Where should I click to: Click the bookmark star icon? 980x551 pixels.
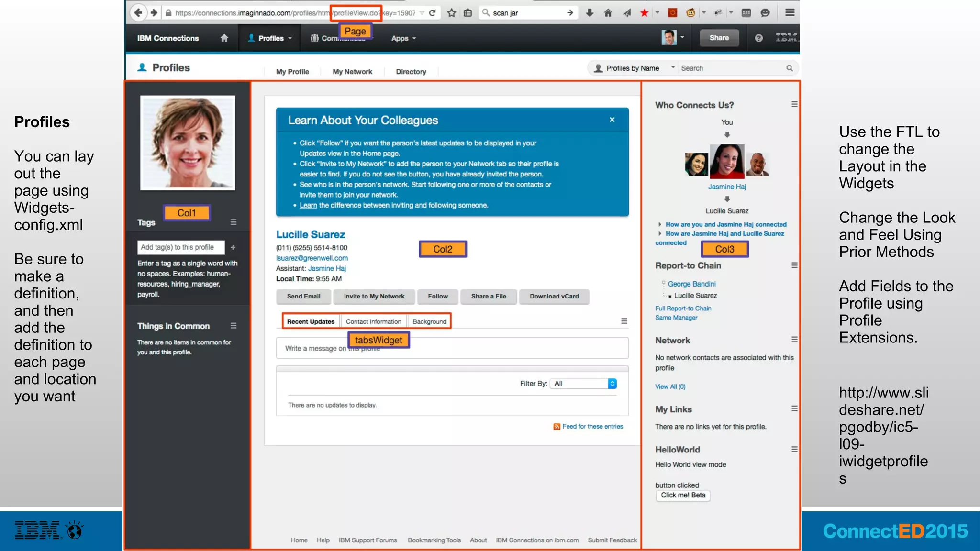coord(451,13)
